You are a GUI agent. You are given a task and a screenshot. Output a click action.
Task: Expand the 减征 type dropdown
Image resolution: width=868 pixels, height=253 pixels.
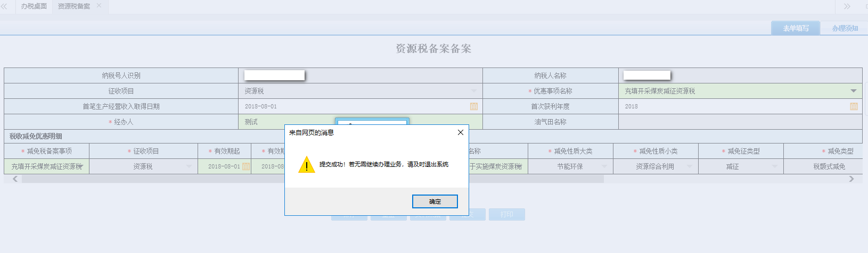pyautogui.click(x=775, y=166)
